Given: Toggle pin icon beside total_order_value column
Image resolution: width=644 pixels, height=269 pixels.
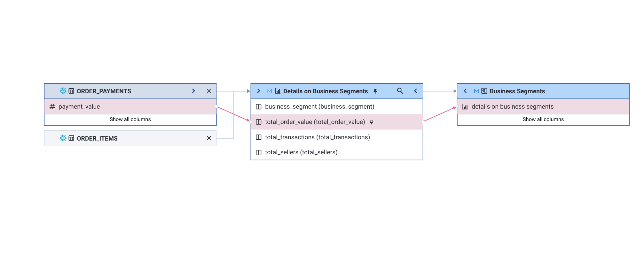Looking at the screenshot, I should [371, 122].
